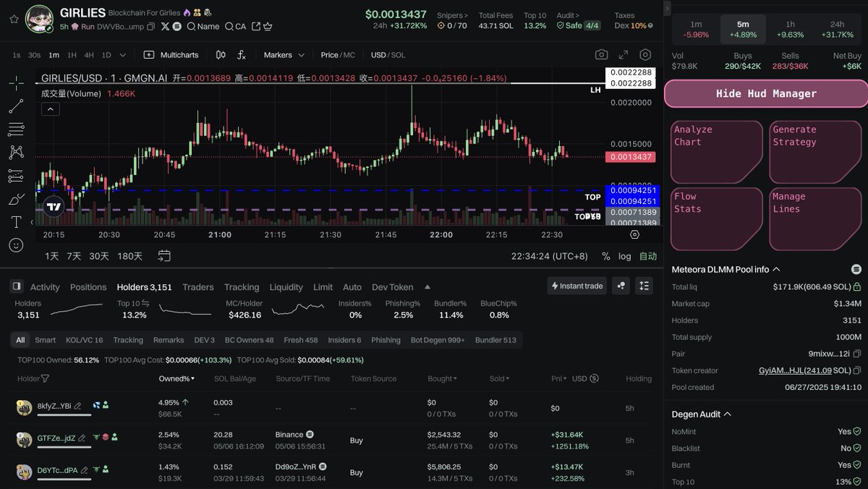Filter holders by Smart
Image resolution: width=868 pixels, height=489 pixels.
pos(45,340)
